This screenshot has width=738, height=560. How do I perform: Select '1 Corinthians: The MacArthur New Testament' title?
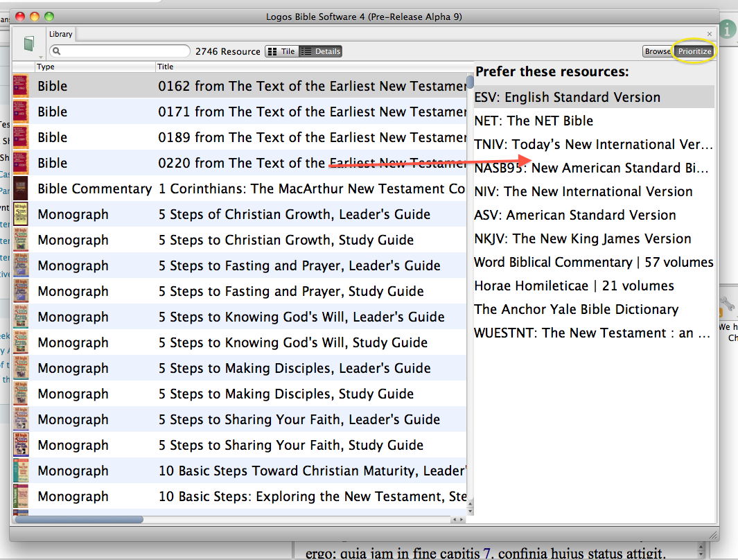pos(312,189)
